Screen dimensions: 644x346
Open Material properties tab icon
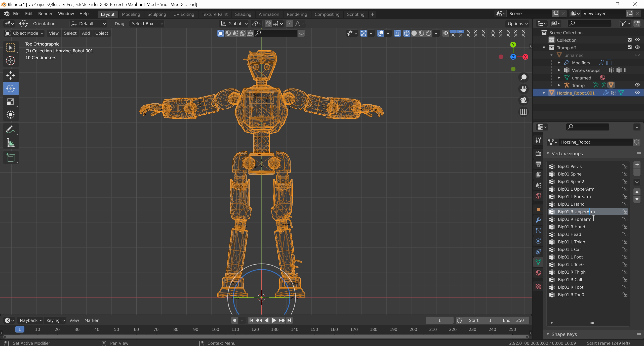pyautogui.click(x=538, y=273)
